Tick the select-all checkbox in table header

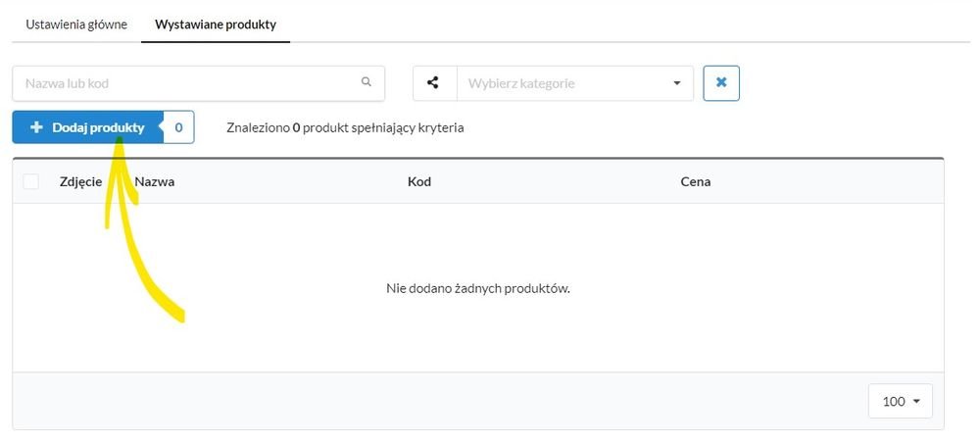point(30,182)
